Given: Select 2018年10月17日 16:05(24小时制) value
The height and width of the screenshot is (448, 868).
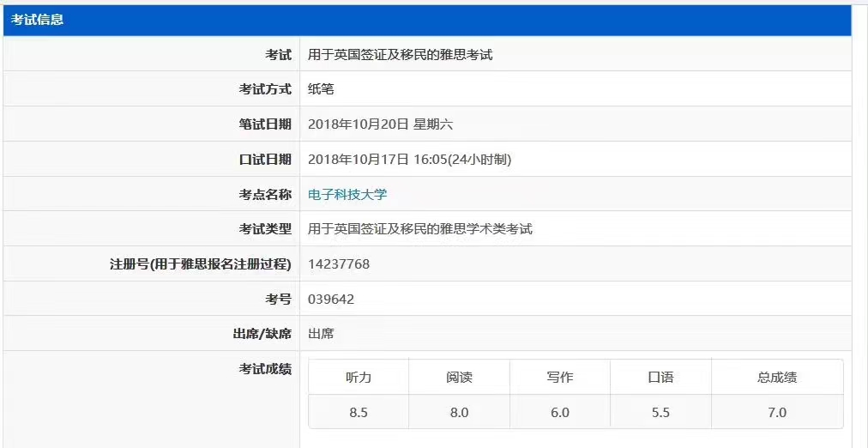Looking at the screenshot, I should [410, 160].
